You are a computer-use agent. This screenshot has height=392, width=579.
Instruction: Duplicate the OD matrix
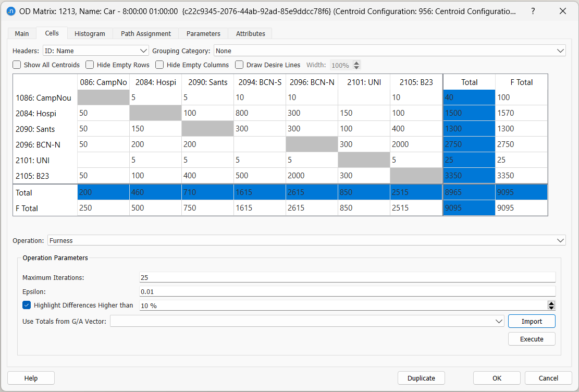421,377
